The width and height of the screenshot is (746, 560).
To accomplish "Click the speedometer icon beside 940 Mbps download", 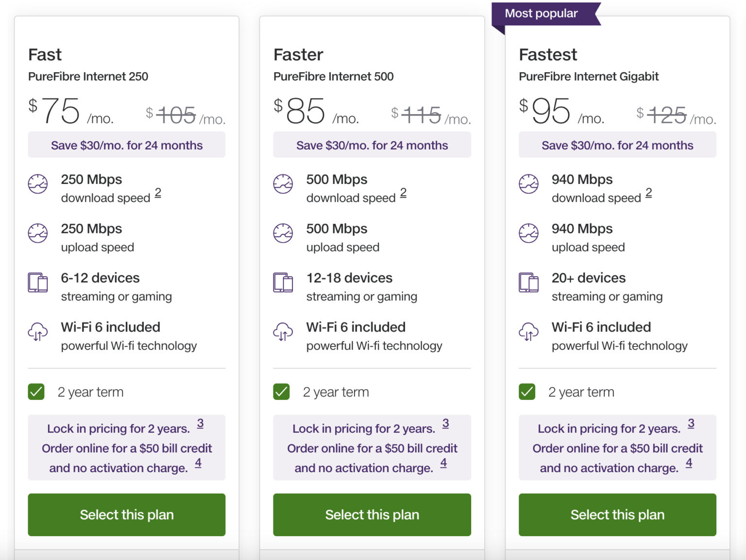I will pyautogui.click(x=528, y=184).
